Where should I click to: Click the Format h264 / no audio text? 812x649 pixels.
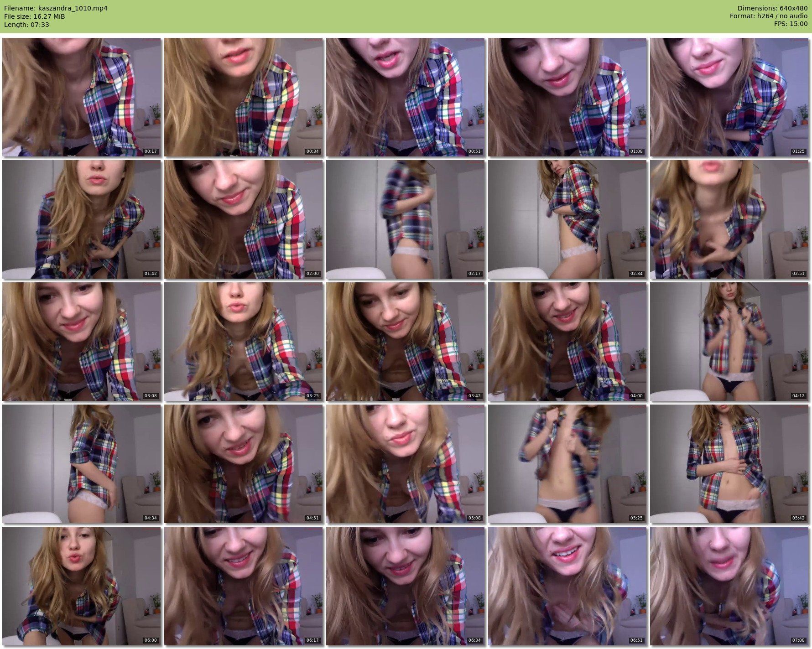769,16
